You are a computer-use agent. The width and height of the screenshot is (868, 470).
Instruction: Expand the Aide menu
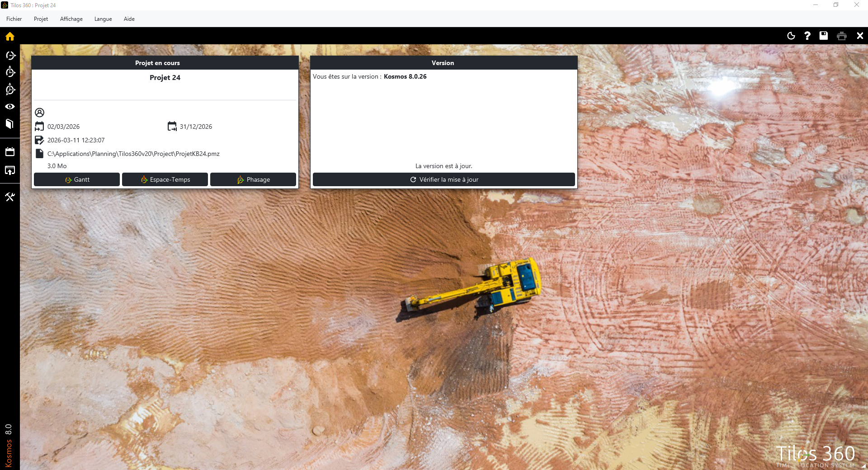129,19
